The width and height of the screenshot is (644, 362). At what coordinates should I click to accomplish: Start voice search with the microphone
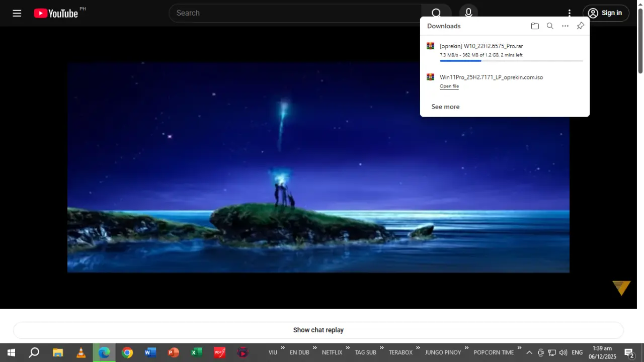[x=468, y=13]
